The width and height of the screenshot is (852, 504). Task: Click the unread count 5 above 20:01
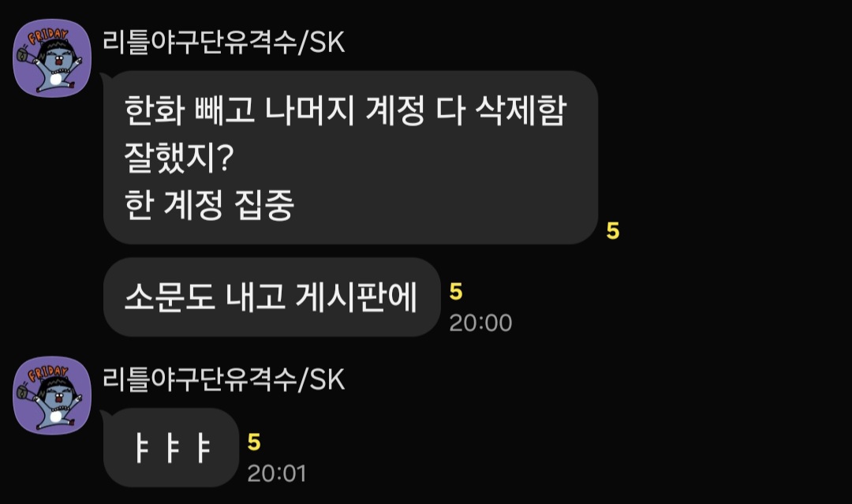click(254, 442)
